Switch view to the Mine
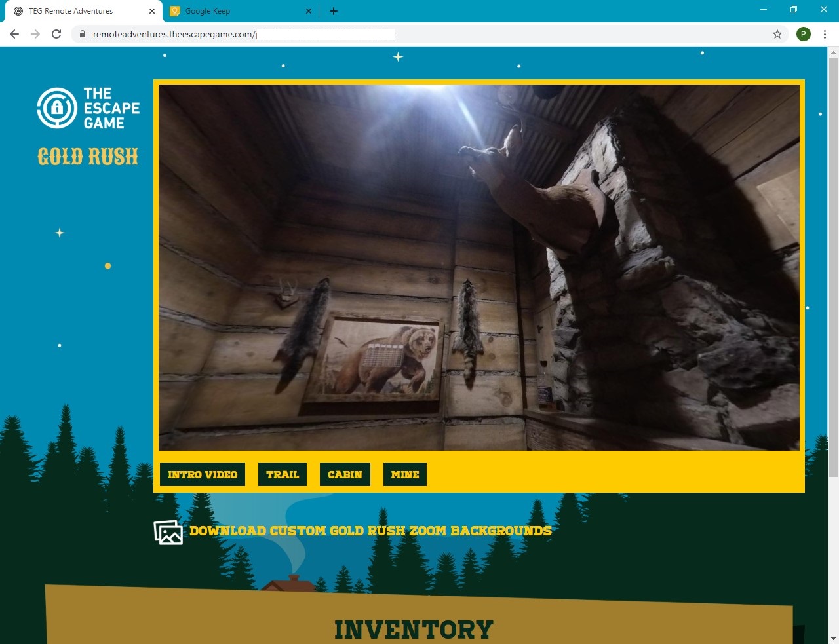The image size is (839, 644). click(x=405, y=474)
